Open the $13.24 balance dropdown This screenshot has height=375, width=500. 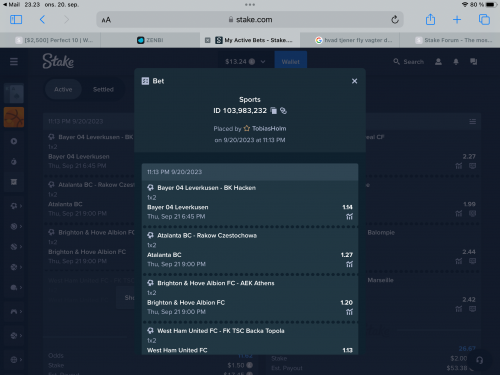pos(245,62)
